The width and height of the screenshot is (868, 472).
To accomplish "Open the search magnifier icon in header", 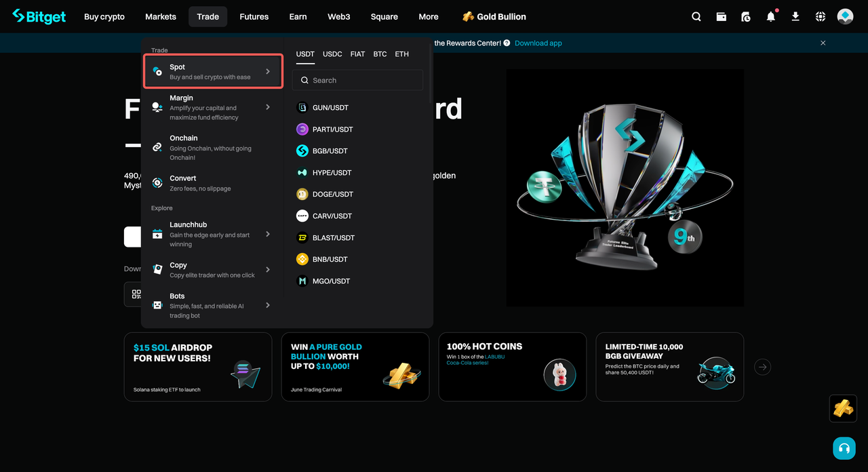I will (x=696, y=16).
